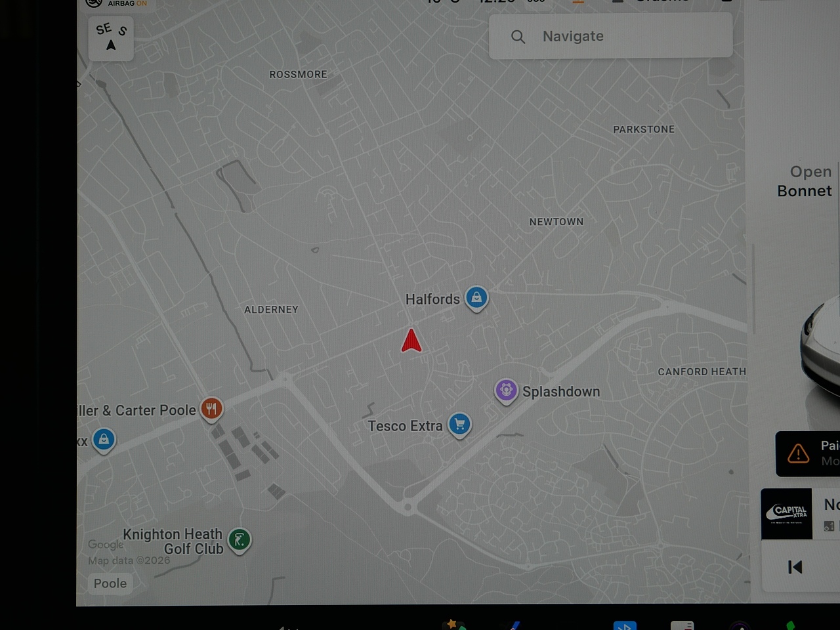Screen dimensions: 840x630
Task: Tap the red vehicle location arrow
Action: tap(411, 341)
